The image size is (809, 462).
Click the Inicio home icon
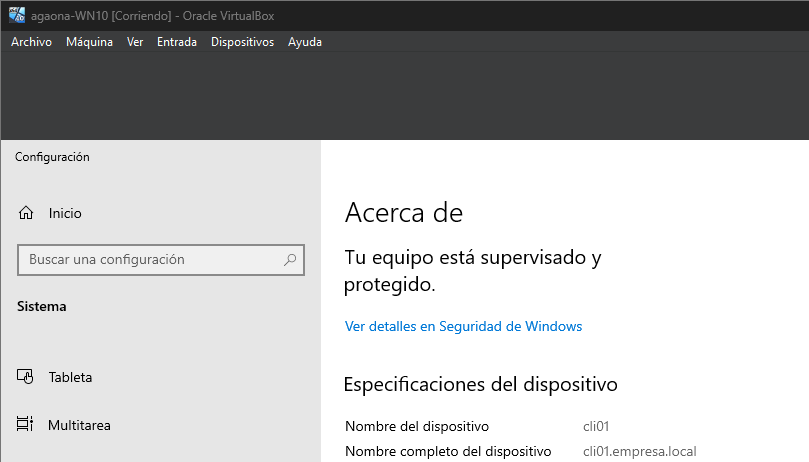click(26, 213)
